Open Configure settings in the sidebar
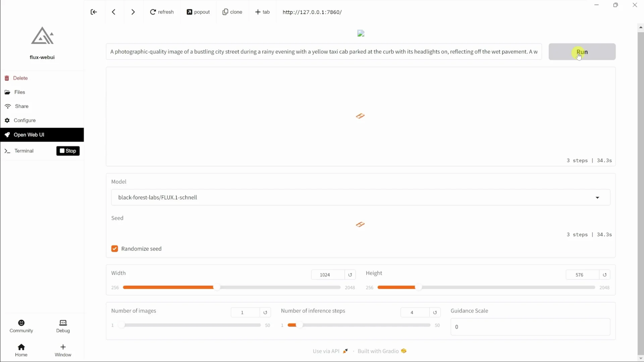 tap(24, 120)
